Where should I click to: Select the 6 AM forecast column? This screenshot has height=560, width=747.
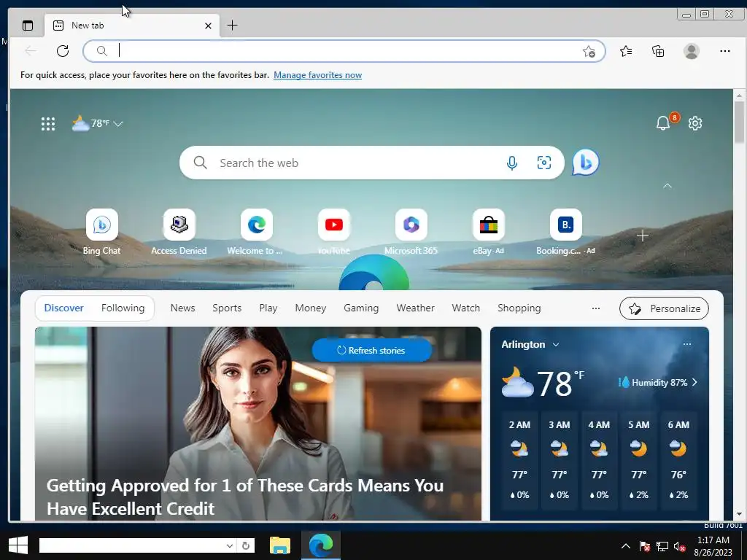[x=678, y=460]
